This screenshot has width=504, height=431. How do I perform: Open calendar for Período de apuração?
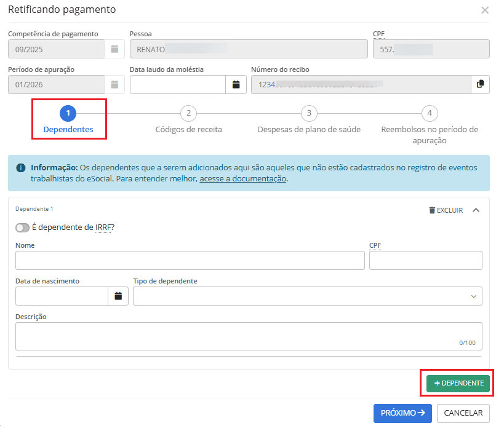pos(114,85)
